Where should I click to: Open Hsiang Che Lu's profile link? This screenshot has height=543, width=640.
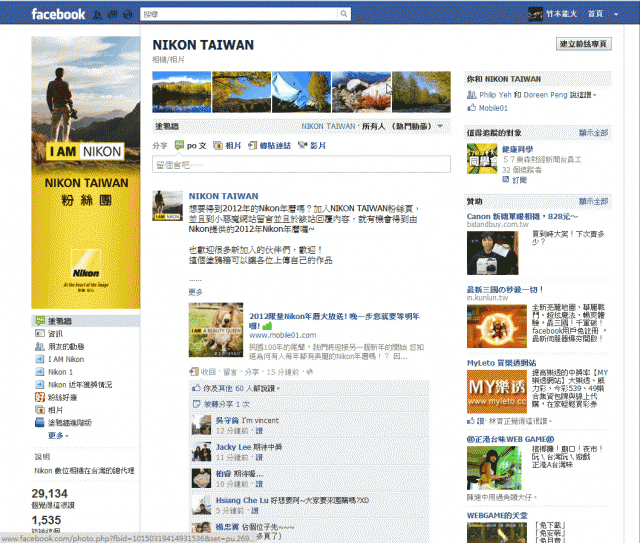pos(242,500)
